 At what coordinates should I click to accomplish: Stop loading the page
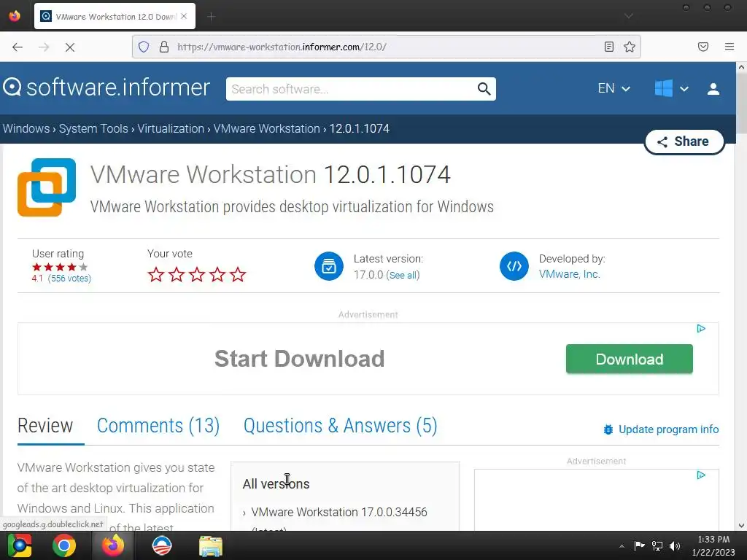[x=69, y=47]
